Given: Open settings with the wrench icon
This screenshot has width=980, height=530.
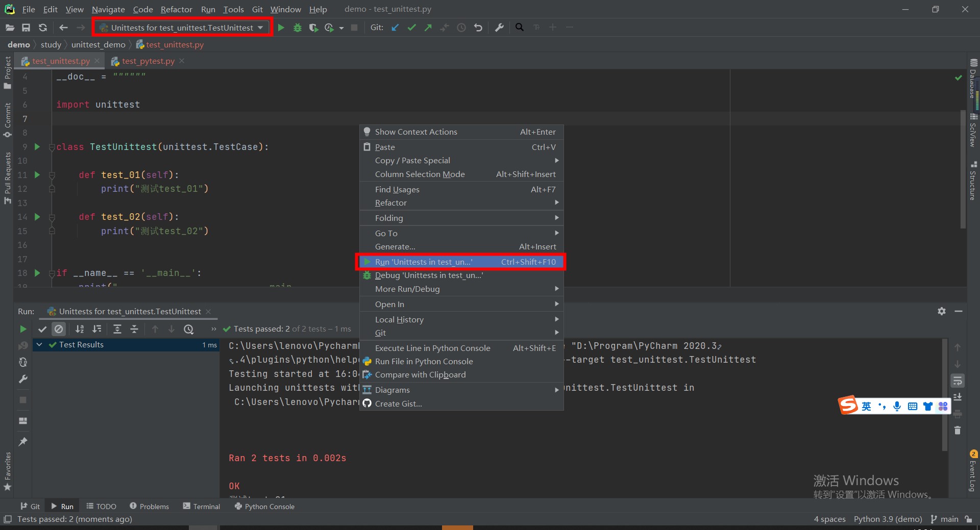Looking at the screenshot, I should [x=499, y=28].
